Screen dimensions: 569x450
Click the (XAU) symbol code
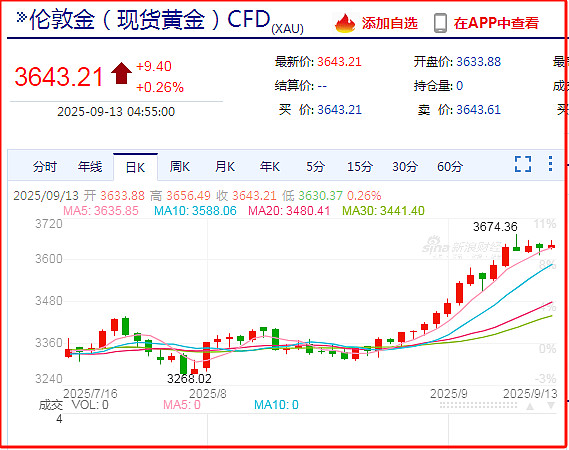287,28
